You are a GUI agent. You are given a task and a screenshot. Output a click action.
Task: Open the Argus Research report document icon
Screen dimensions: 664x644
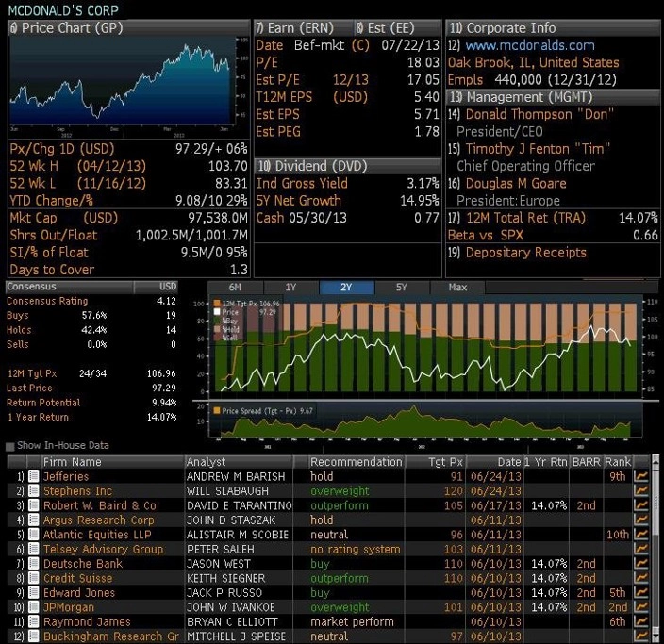(x=33, y=520)
